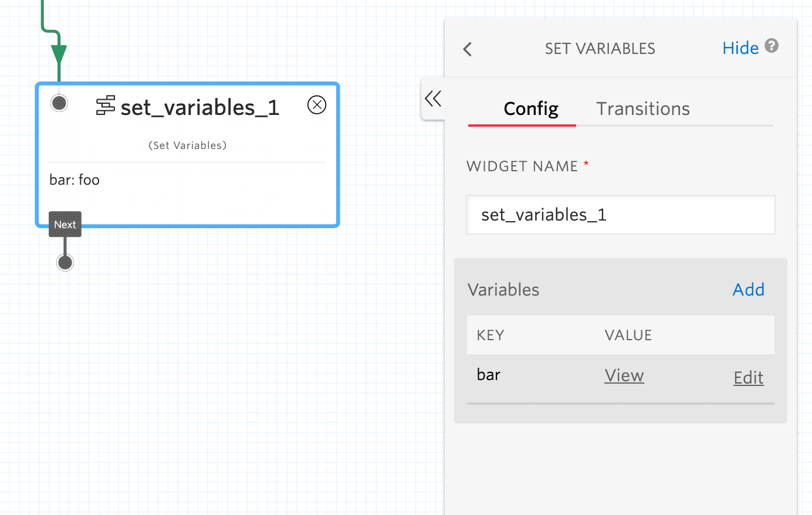Hide the Set Variables panel
The image size is (812, 515).
pyautogui.click(x=740, y=48)
